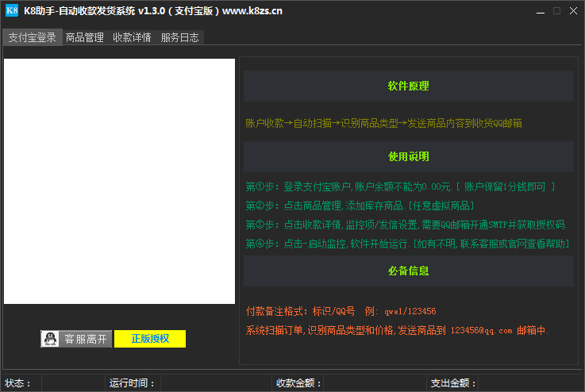Click the 第④步 自动监控 instruction line
Screen dimensions: 585x392
tap(407, 244)
